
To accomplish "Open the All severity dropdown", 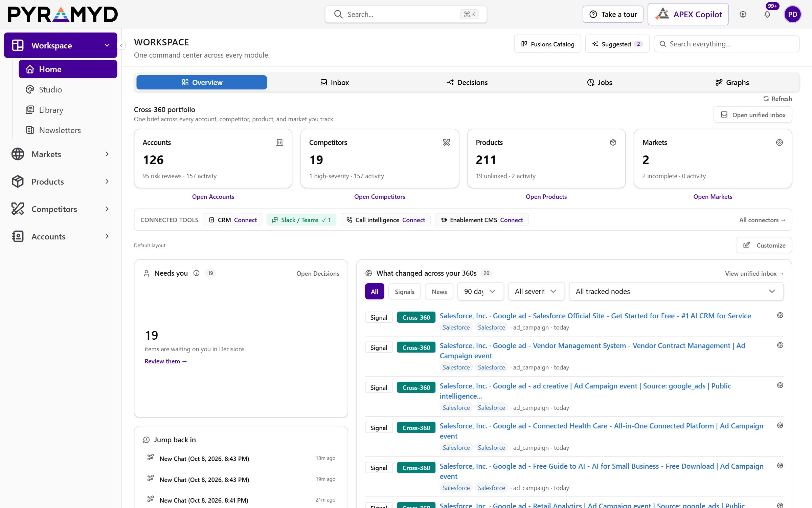I will click(x=536, y=292).
